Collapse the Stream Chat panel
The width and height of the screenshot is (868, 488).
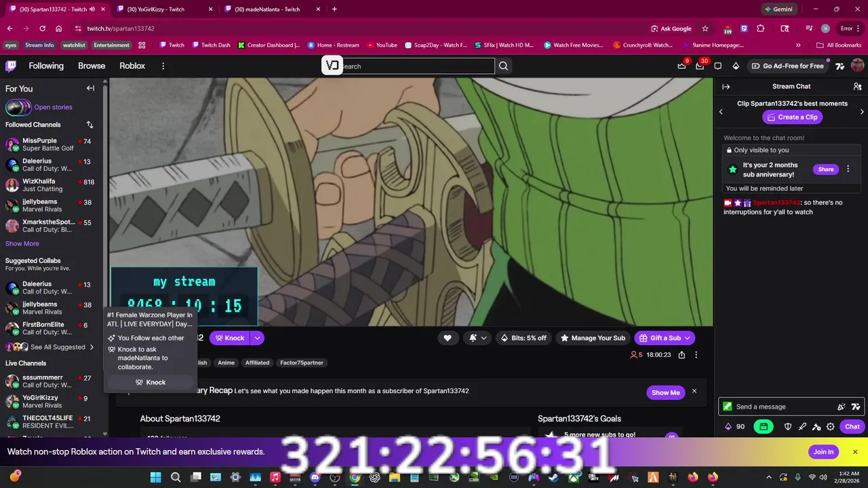pos(726,87)
